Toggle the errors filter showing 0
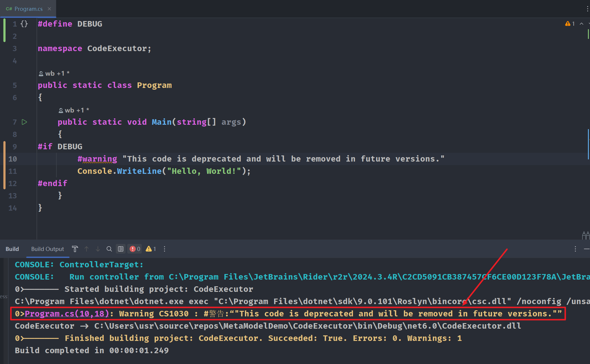 click(135, 249)
